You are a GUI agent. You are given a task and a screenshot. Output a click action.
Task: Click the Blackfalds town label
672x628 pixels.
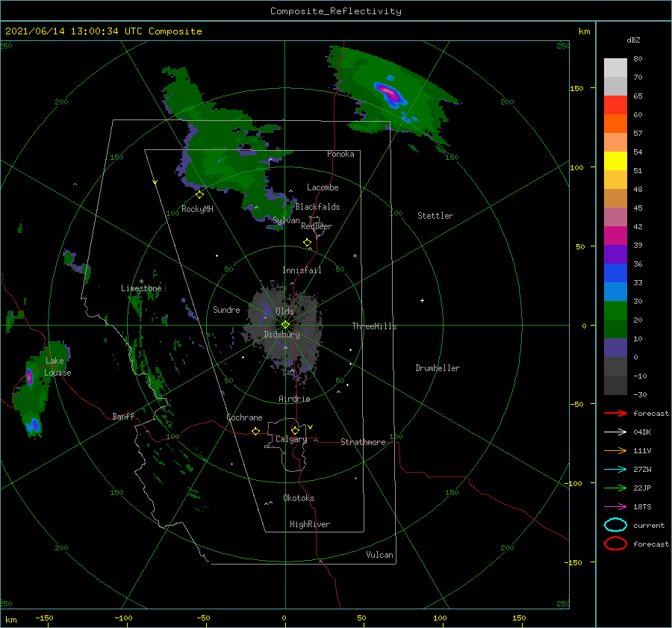[317, 207]
